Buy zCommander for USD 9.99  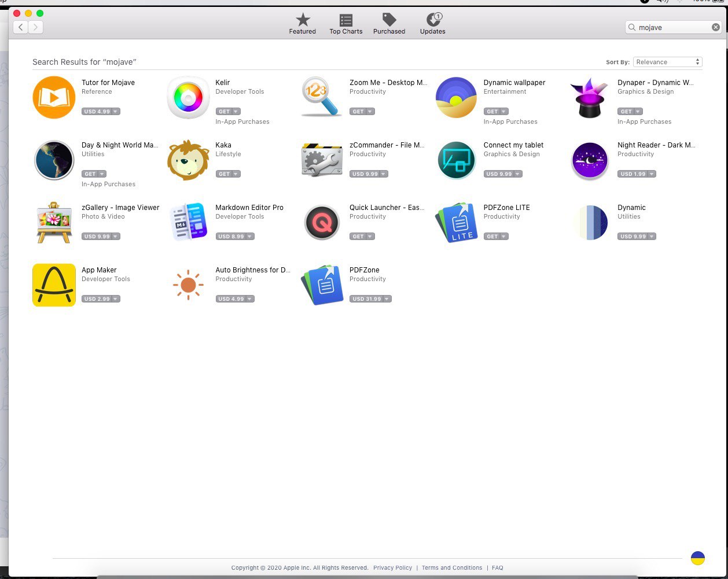click(x=369, y=174)
